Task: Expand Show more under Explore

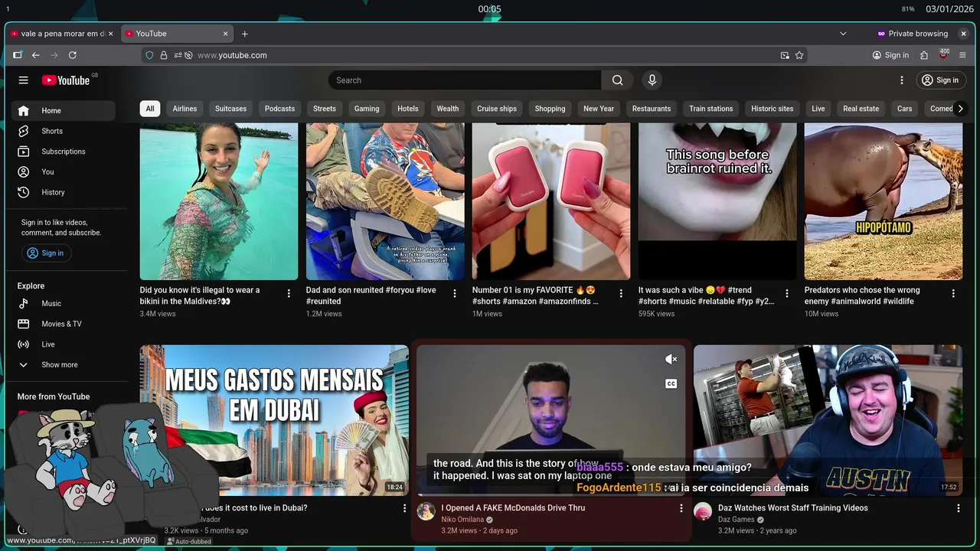Action: 64,365
